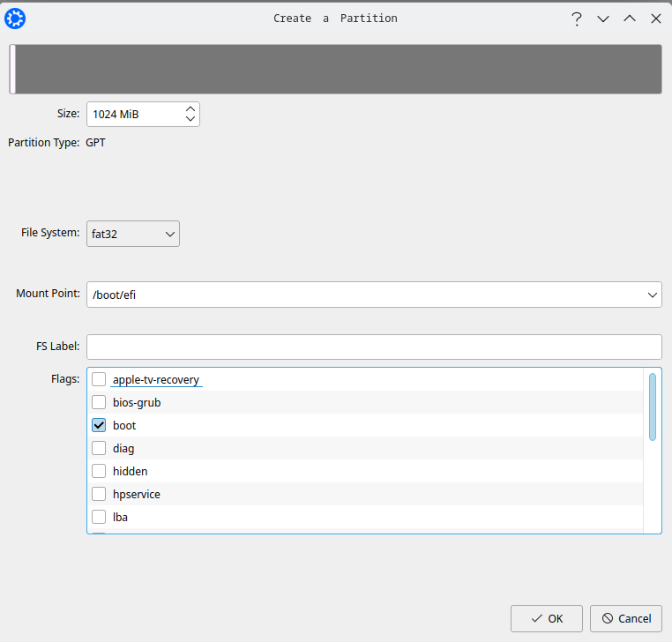Viewport: 672px width, 642px height.
Task: Uncheck the boot flag checkbox
Action: coord(99,425)
